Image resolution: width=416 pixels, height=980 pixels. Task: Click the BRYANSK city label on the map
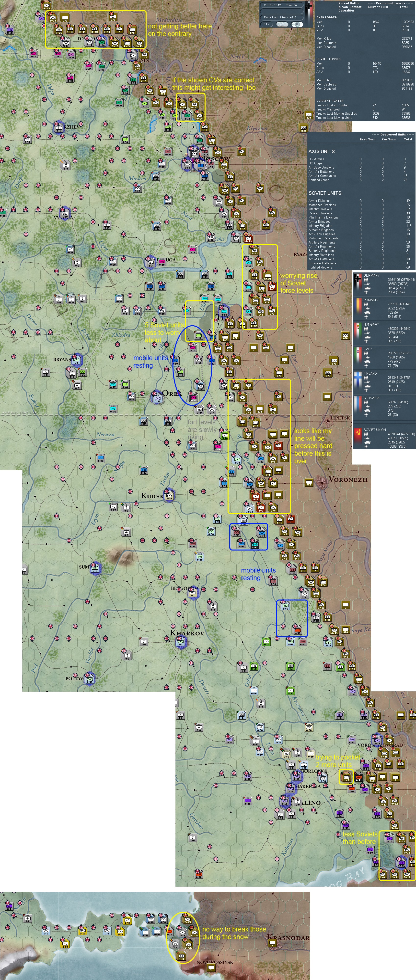62,359
